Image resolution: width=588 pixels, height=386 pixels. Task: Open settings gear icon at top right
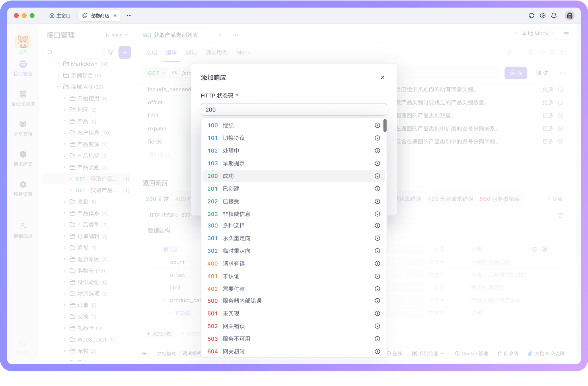tap(543, 15)
